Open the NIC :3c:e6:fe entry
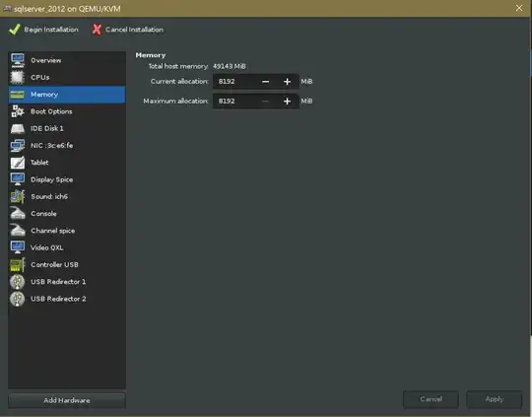The image size is (532, 417). pos(67,145)
